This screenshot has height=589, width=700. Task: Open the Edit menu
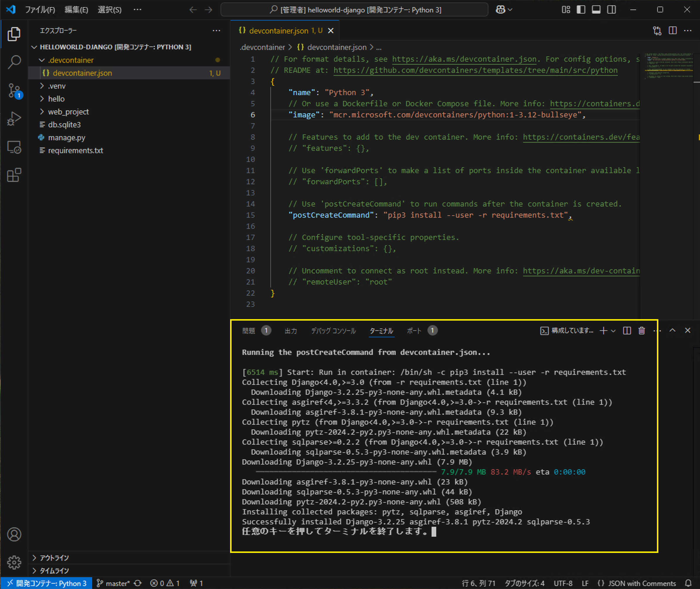tap(77, 10)
